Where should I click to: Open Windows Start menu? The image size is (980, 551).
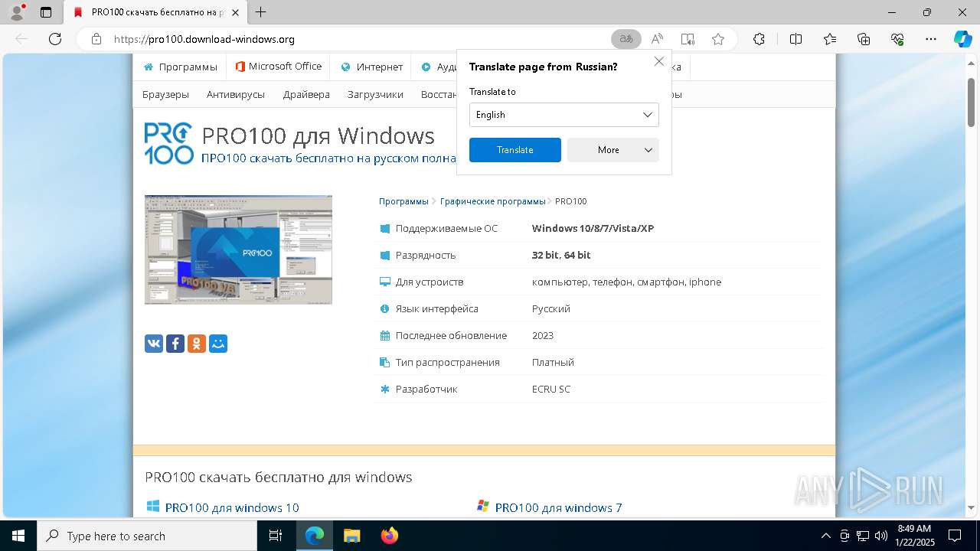[18, 536]
